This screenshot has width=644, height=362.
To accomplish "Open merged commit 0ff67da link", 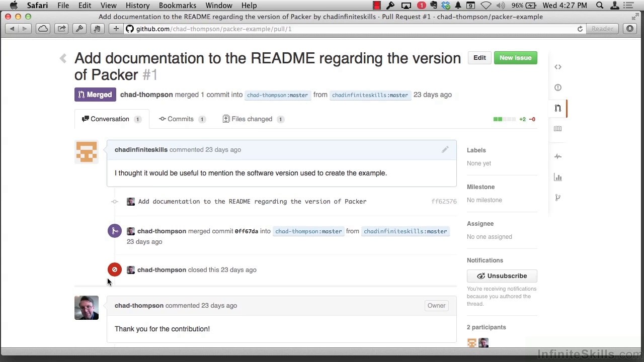I will 247,231.
